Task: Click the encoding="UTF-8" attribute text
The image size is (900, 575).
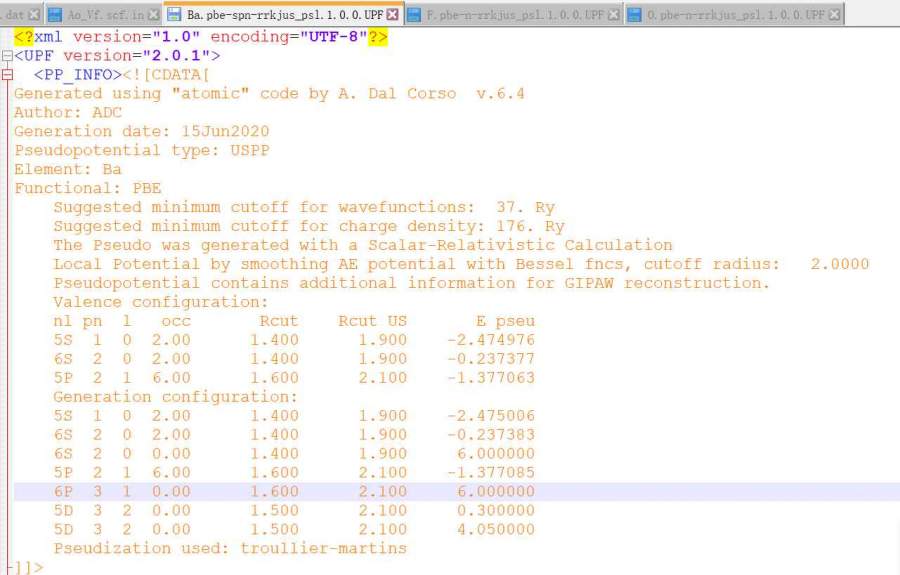Action: coord(289,37)
